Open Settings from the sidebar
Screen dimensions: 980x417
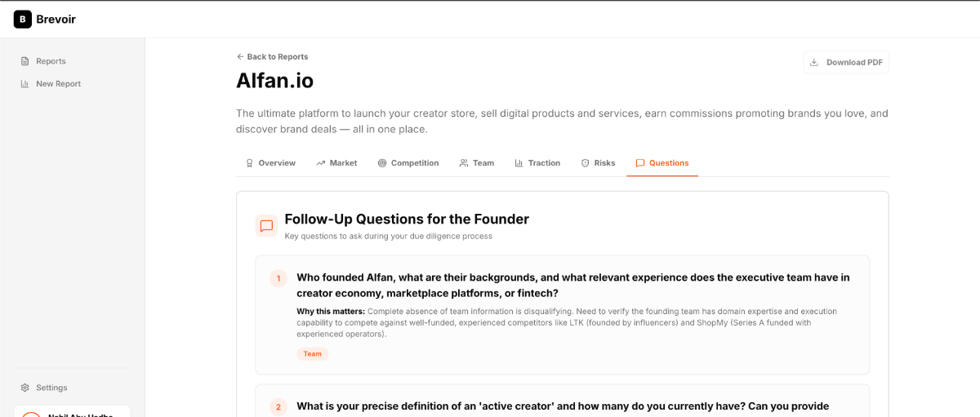click(51, 388)
